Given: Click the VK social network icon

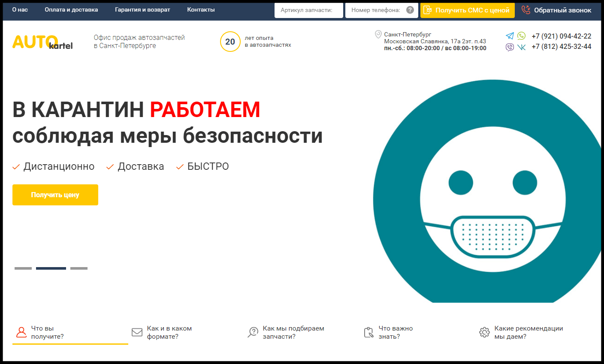Looking at the screenshot, I should click(521, 47).
